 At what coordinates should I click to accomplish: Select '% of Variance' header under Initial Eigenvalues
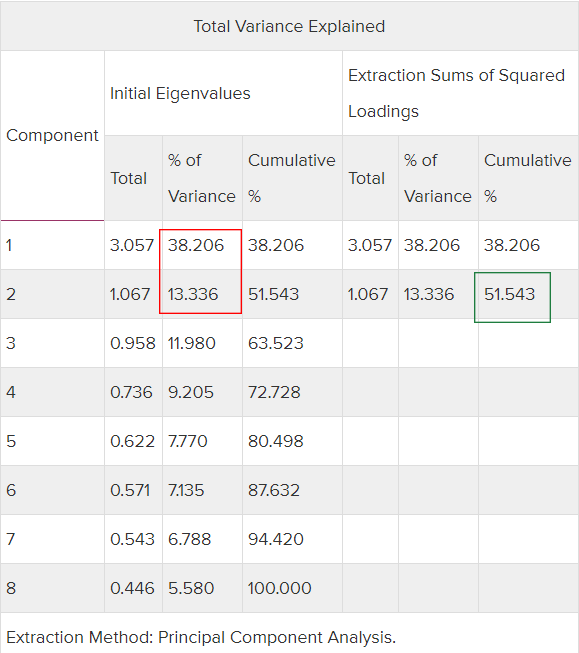[202, 178]
